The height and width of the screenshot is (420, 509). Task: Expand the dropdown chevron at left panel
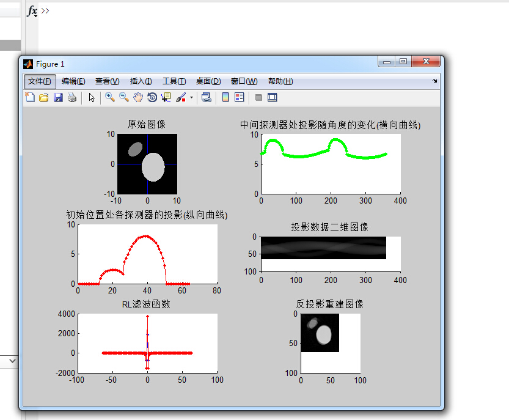point(12,361)
